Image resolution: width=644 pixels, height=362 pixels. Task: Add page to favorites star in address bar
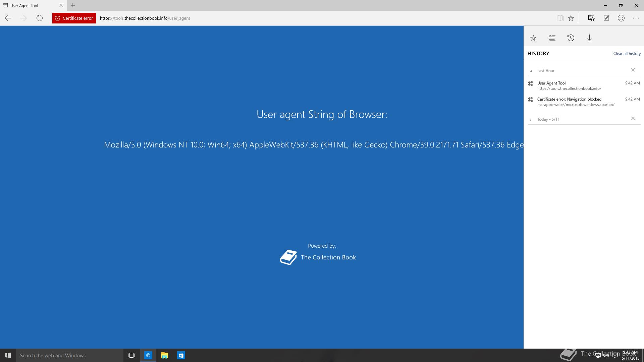[x=571, y=18]
